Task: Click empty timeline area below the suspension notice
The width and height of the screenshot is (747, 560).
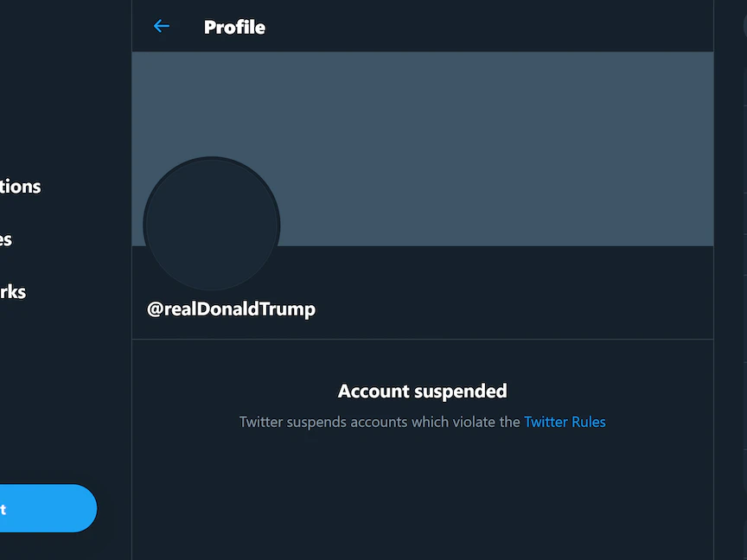Action: tap(422, 501)
